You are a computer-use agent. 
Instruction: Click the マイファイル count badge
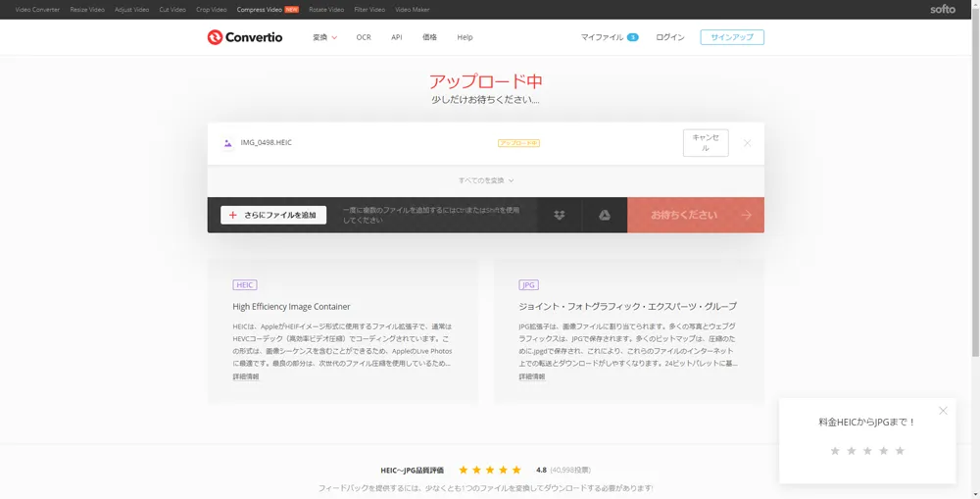(x=632, y=37)
